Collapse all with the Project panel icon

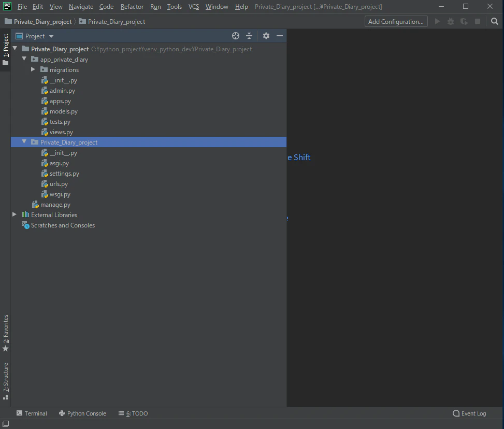(x=249, y=36)
